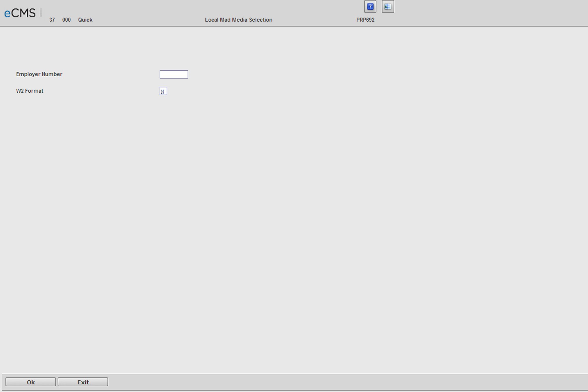
Task: Click the eCMS logo
Action: click(x=20, y=13)
